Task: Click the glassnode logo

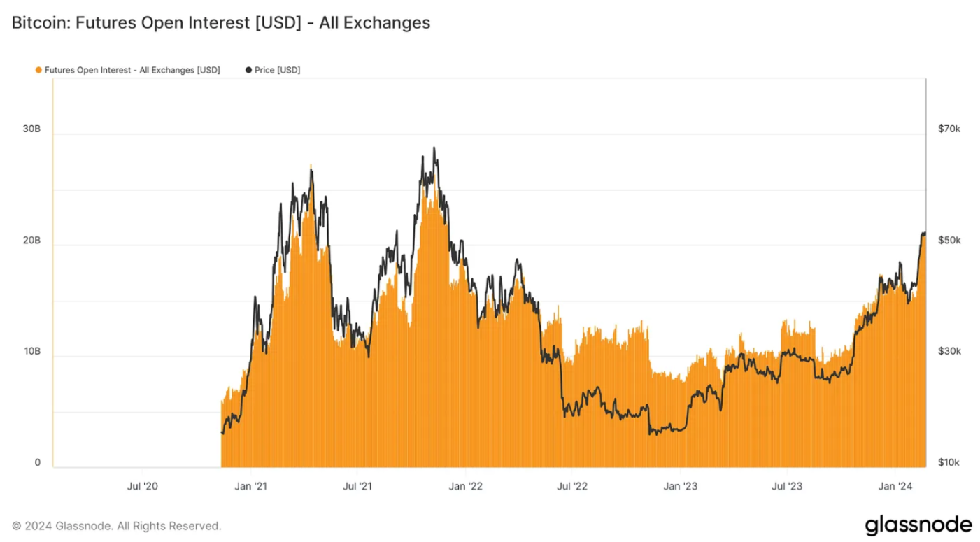Action: pos(918,525)
